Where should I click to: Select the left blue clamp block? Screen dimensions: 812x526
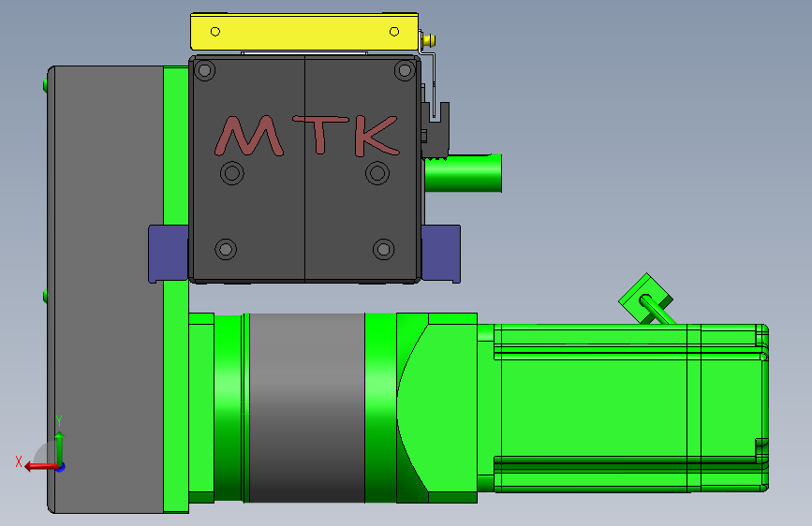point(169,254)
